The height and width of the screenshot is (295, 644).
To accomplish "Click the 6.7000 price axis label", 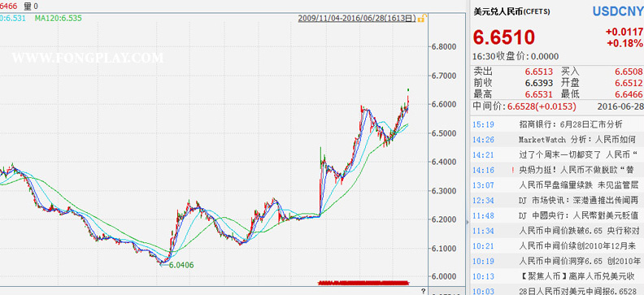I will pos(444,76).
